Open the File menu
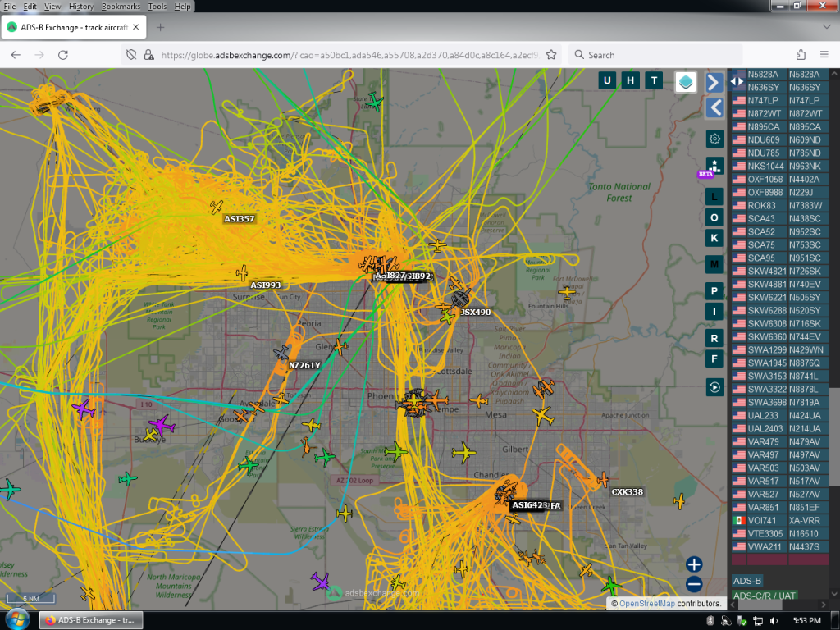 pos(10,7)
